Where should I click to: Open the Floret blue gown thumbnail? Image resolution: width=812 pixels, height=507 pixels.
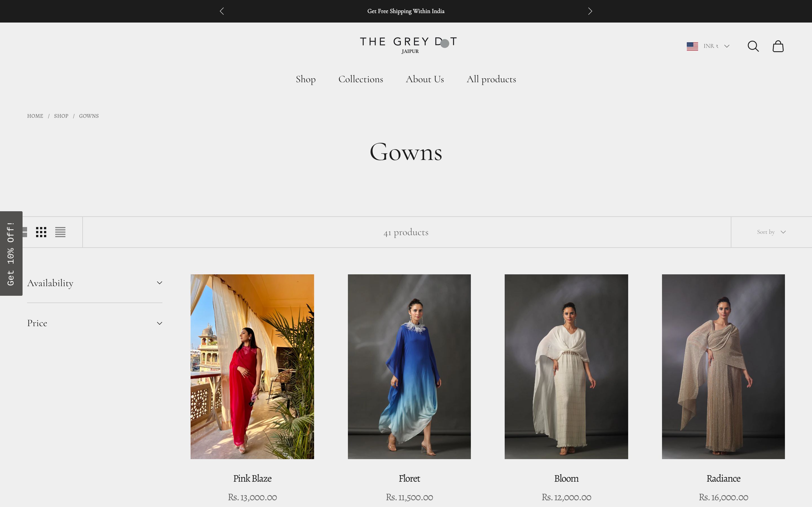coord(409,366)
